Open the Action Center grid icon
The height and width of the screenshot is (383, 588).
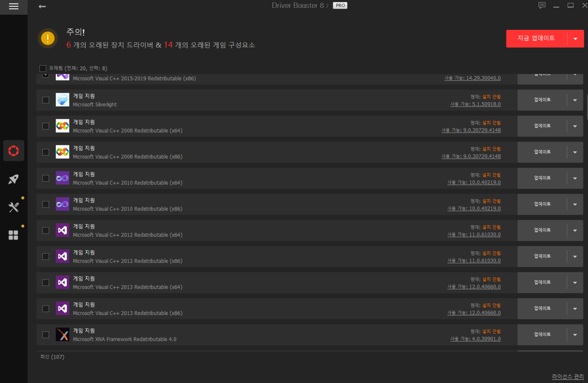(x=13, y=235)
